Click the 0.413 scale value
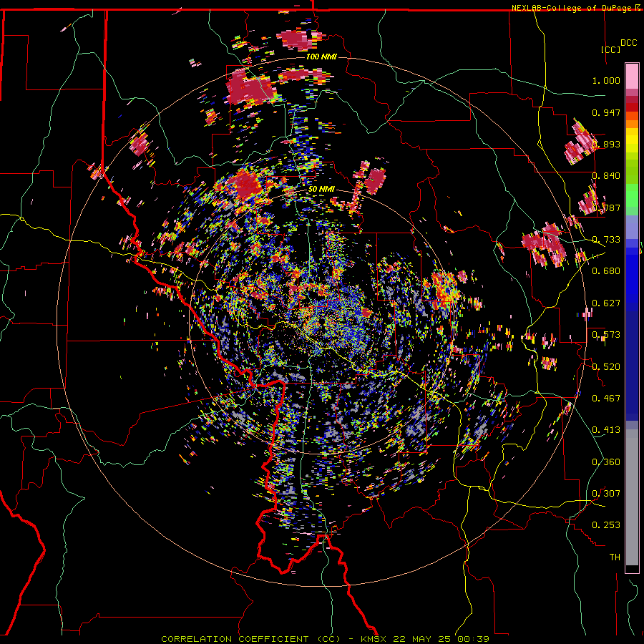Viewport: 644px width, 644px height. coord(606,430)
